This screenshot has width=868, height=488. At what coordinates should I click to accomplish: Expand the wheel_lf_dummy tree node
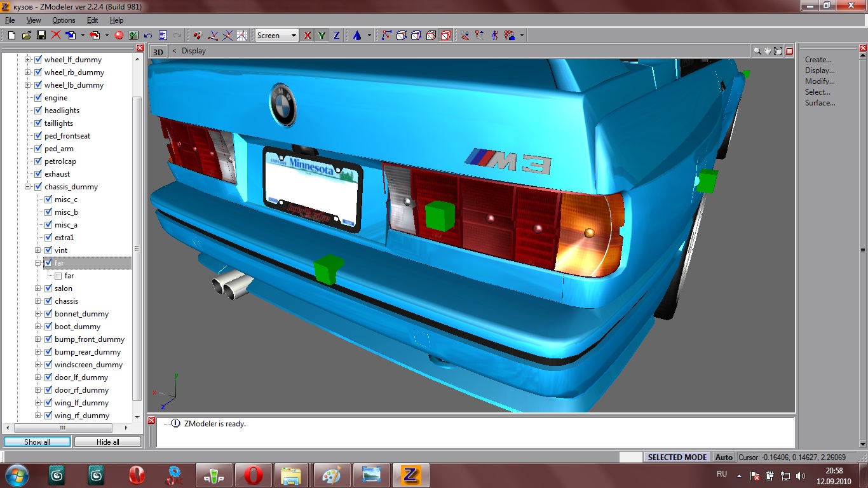[28, 60]
